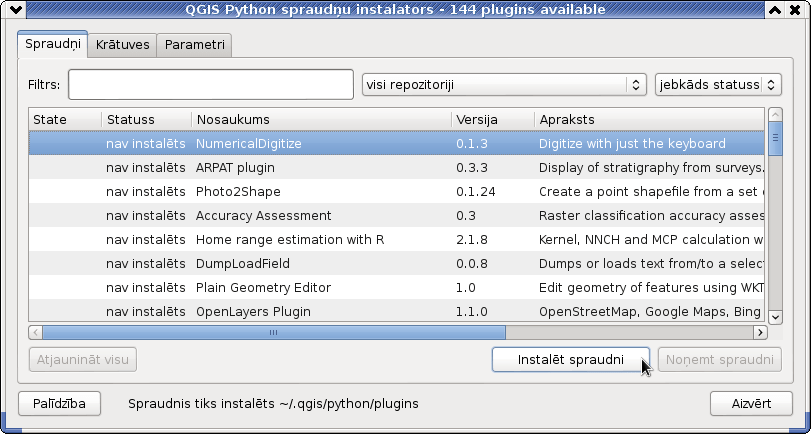Image resolution: width=811 pixels, height=434 pixels.
Task: Click the Instalēt spraudni button
Action: [570, 360]
